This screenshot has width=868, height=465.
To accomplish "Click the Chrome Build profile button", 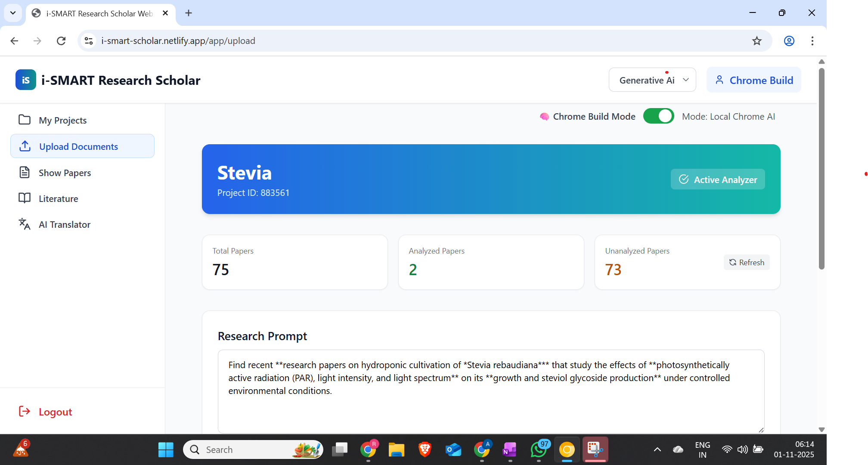I will (753, 80).
